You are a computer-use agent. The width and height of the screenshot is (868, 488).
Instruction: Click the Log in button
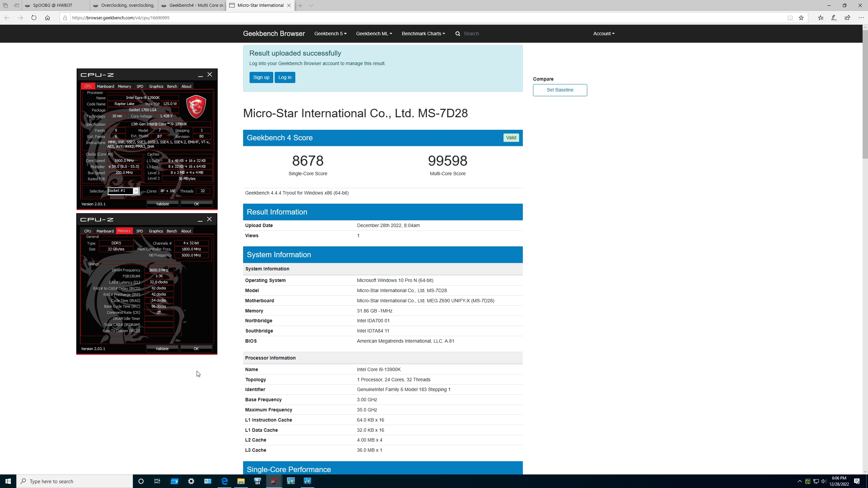point(285,77)
